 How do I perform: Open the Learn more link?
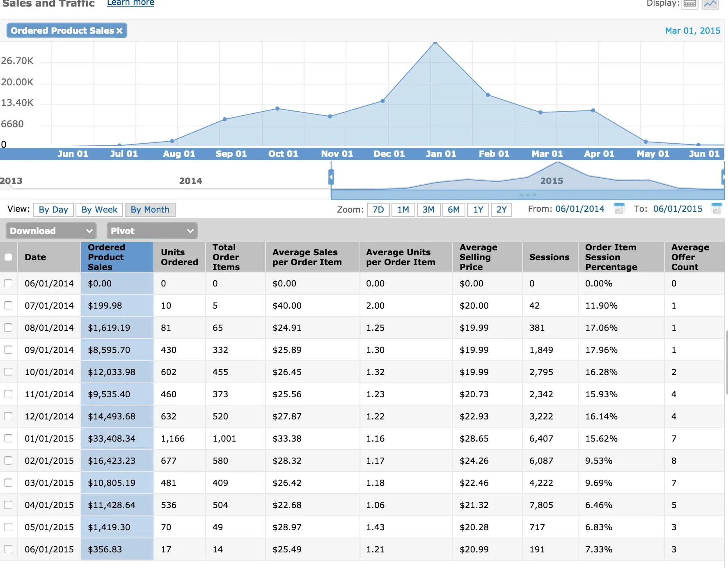(130, 3)
